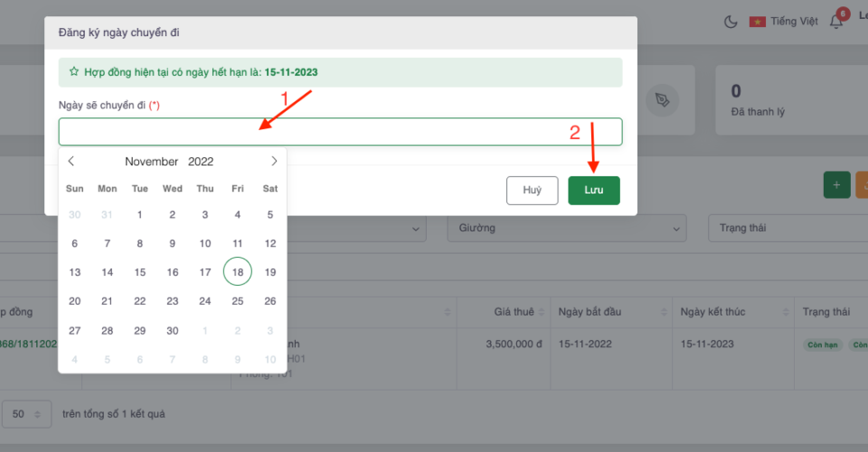Image resolution: width=868 pixels, height=452 pixels.
Task: Open the notifications bell
Action: (x=836, y=22)
